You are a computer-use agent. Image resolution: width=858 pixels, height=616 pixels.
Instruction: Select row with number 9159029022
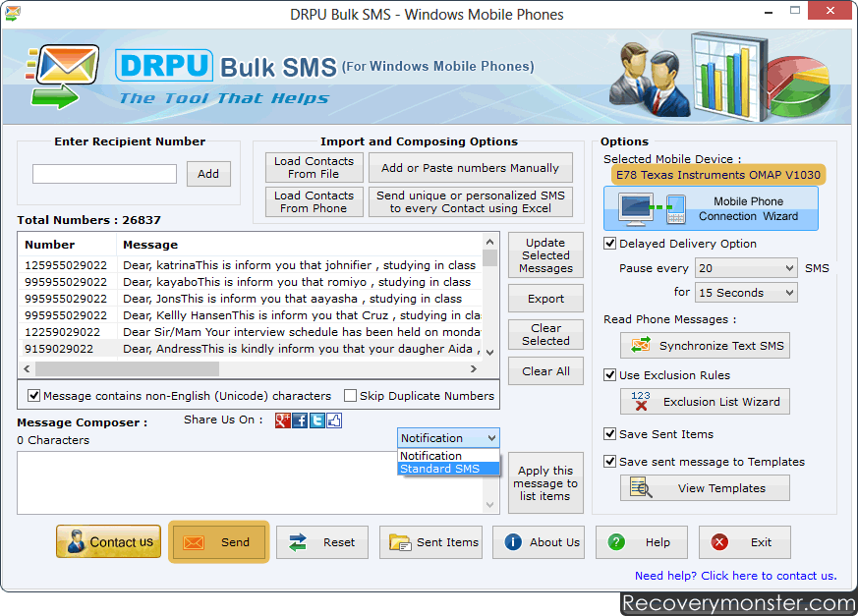(x=251, y=349)
